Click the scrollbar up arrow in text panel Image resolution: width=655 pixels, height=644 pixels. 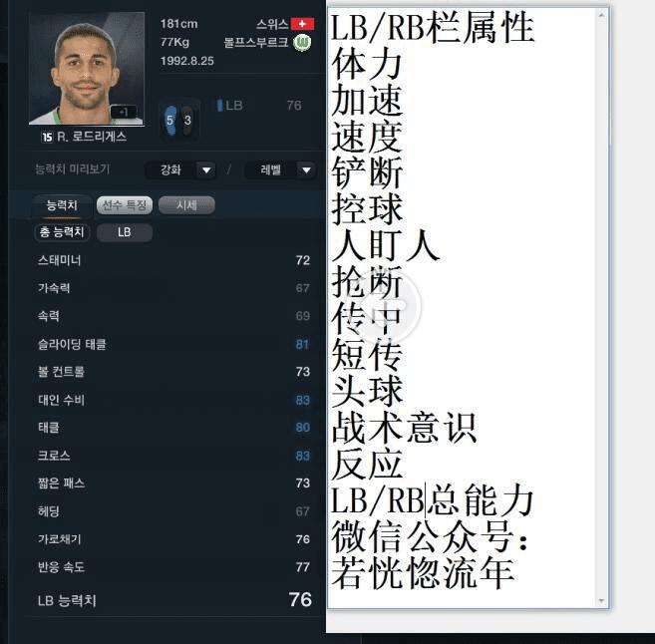pos(601,15)
